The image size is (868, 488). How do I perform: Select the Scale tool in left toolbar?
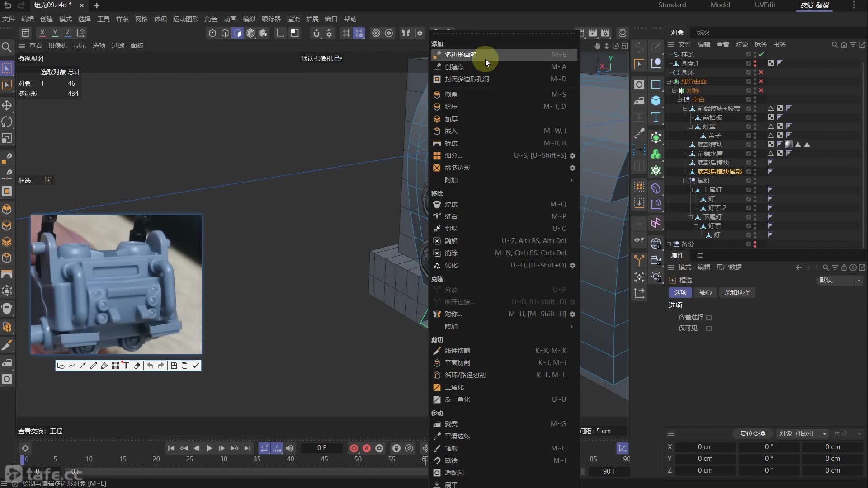click(7, 138)
